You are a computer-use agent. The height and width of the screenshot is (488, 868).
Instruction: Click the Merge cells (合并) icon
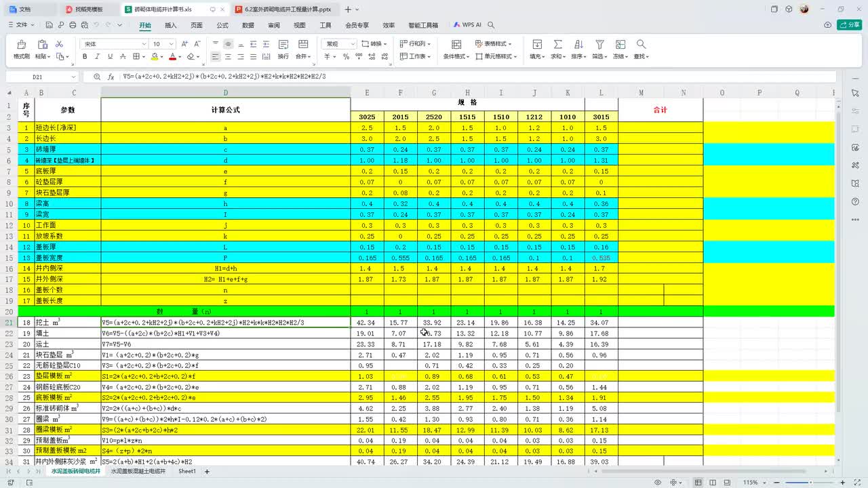point(302,44)
